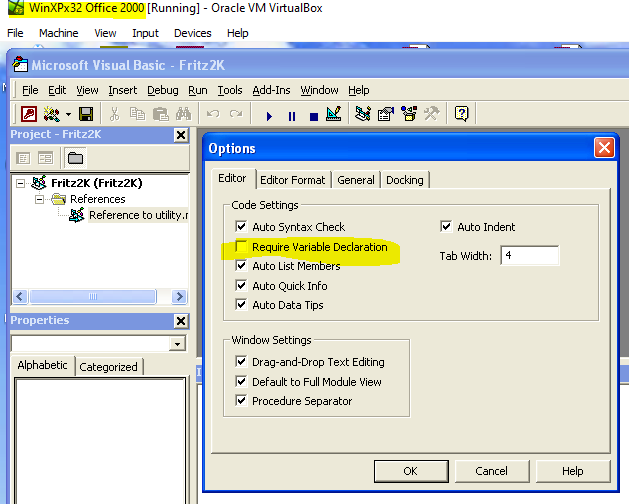
Task: Open the Debug menu
Action: (162, 90)
